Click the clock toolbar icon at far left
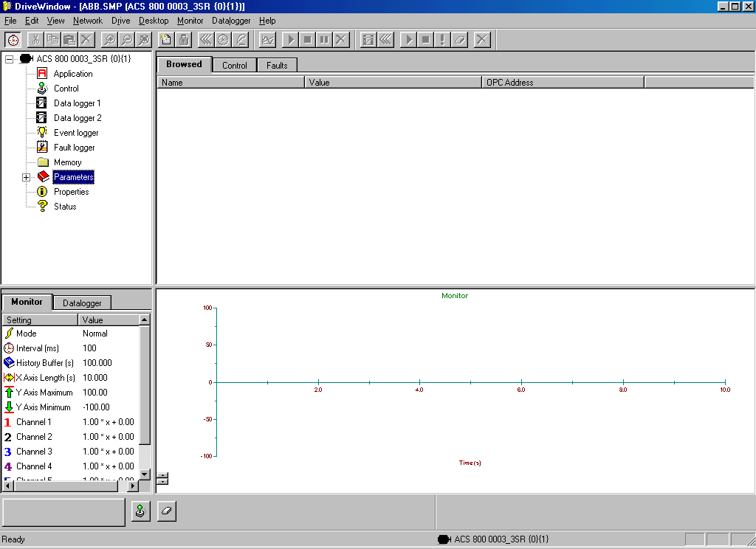The width and height of the screenshot is (756, 549). click(13, 40)
